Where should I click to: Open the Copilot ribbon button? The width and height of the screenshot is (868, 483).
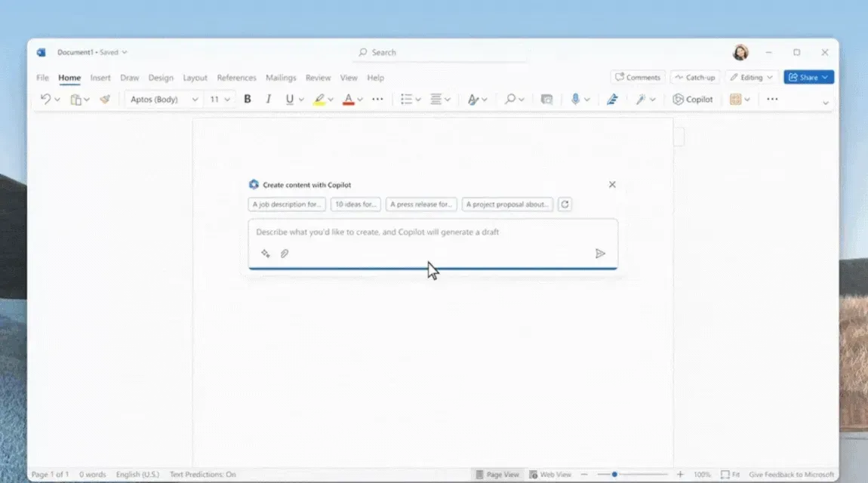tap(693, 99)
